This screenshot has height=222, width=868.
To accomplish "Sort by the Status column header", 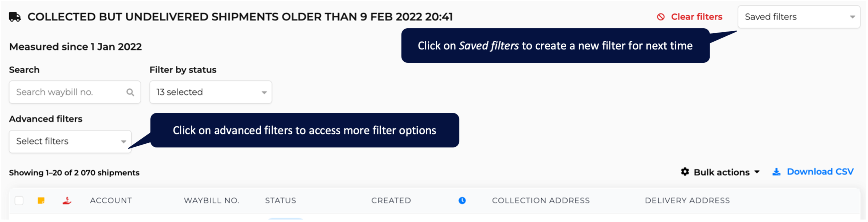I will point(280,201).
